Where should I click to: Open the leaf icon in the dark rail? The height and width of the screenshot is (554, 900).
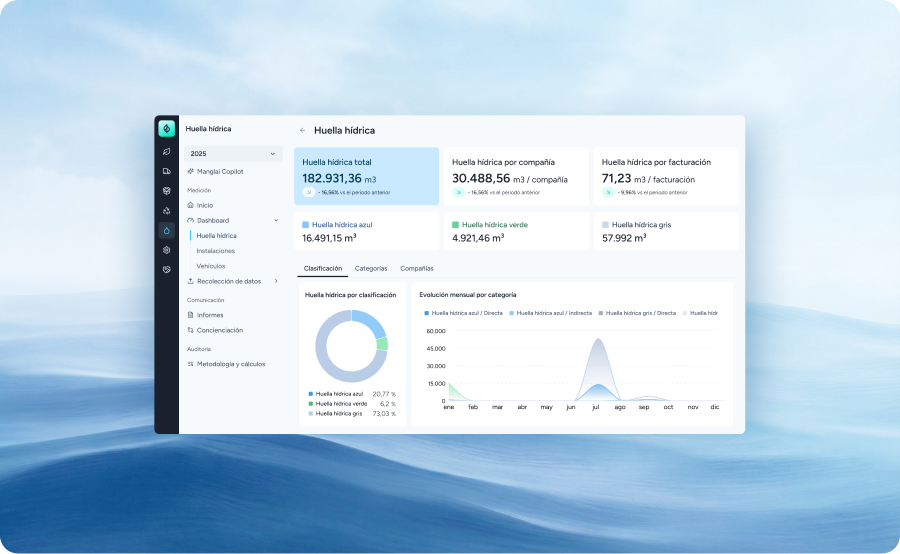166,152
